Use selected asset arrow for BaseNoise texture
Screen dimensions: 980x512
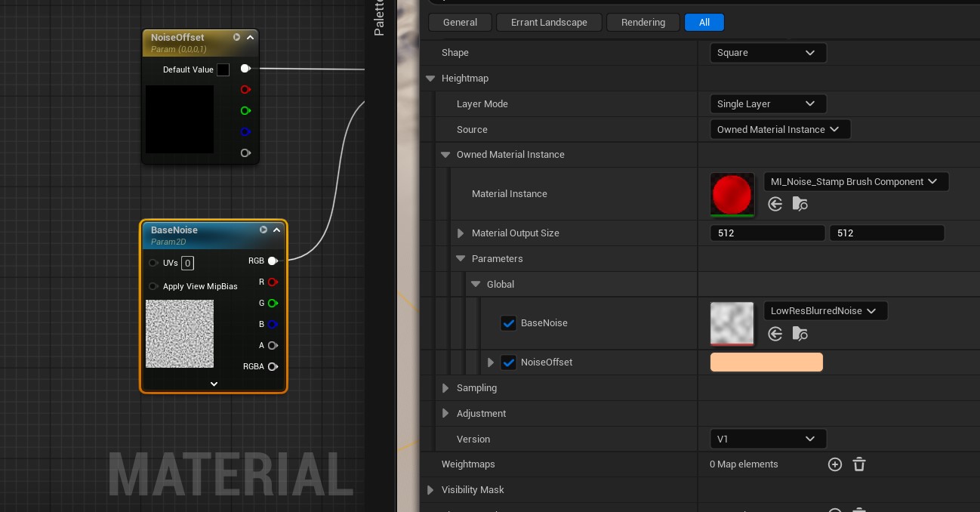click(775, 334)
